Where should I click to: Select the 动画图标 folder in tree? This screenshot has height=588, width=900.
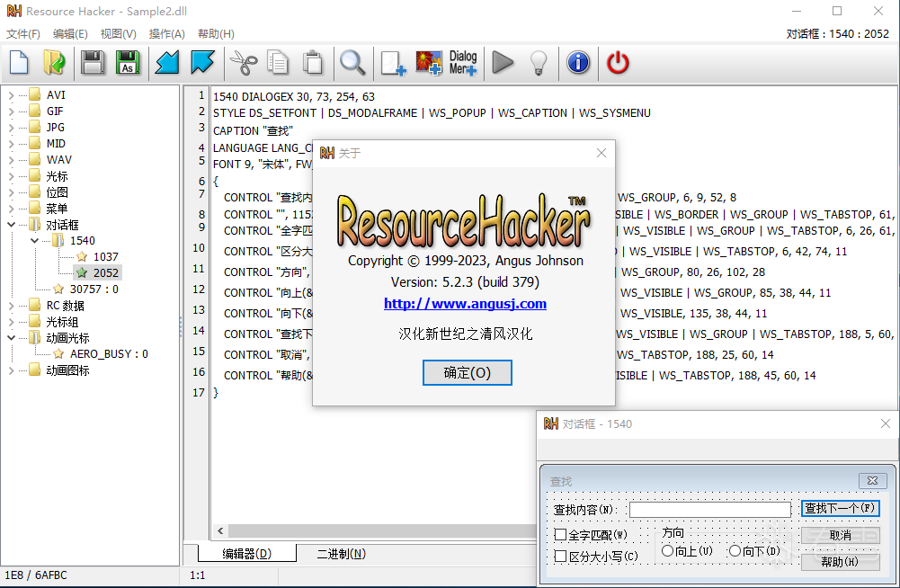pos(67,370)
